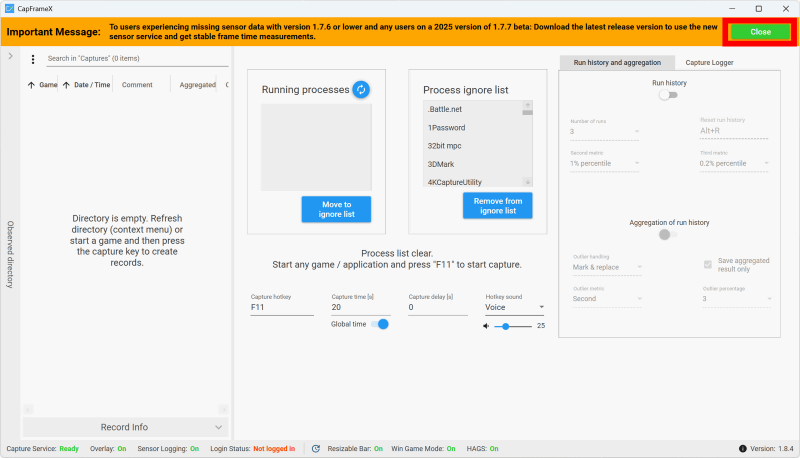Adjust the hotkey sound volume slider

[x=505, y=326]
